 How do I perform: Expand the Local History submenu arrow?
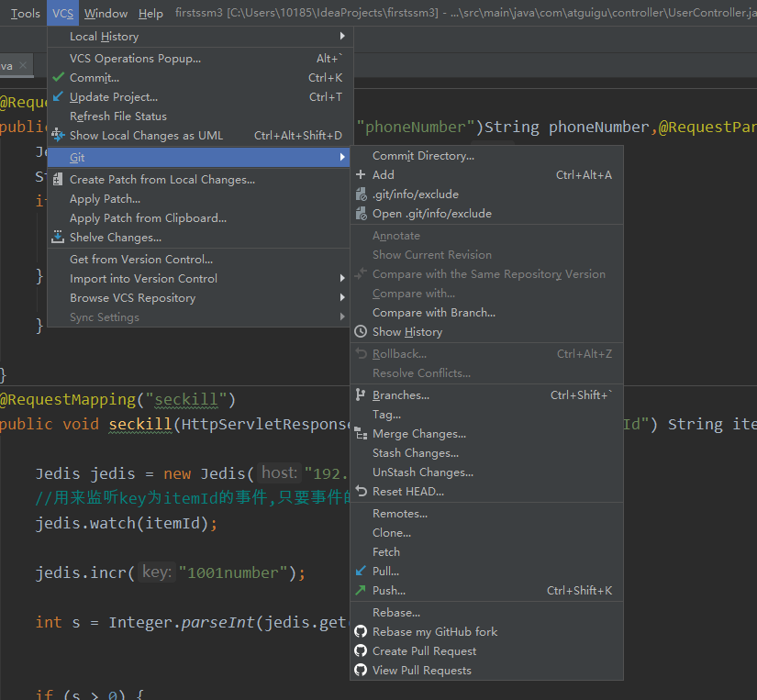pyautogui.click(x=342, y=37)
